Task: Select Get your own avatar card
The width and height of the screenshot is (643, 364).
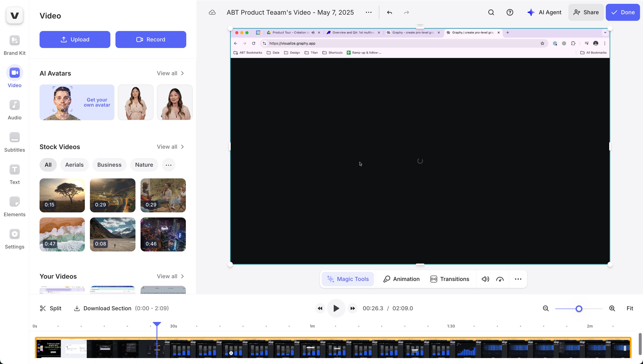Action: click(77, 102)
